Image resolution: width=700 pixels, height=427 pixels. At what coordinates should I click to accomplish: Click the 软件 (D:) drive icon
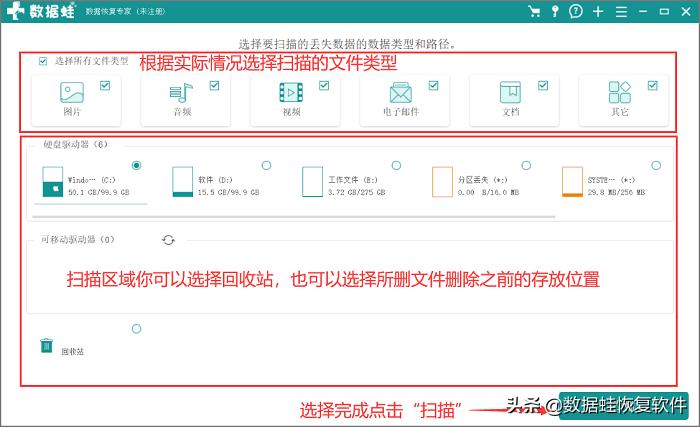coord(183,182)
